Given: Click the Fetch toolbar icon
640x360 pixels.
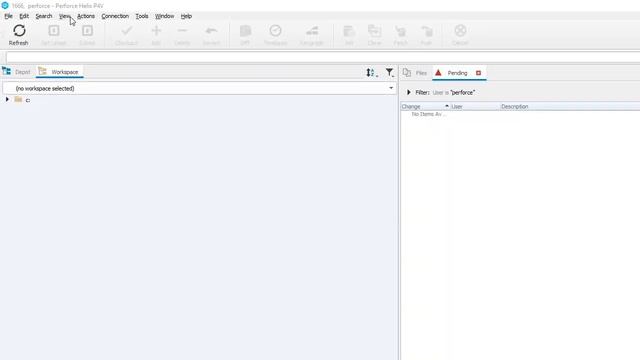Looking at the screenshot, I should 400,31.
